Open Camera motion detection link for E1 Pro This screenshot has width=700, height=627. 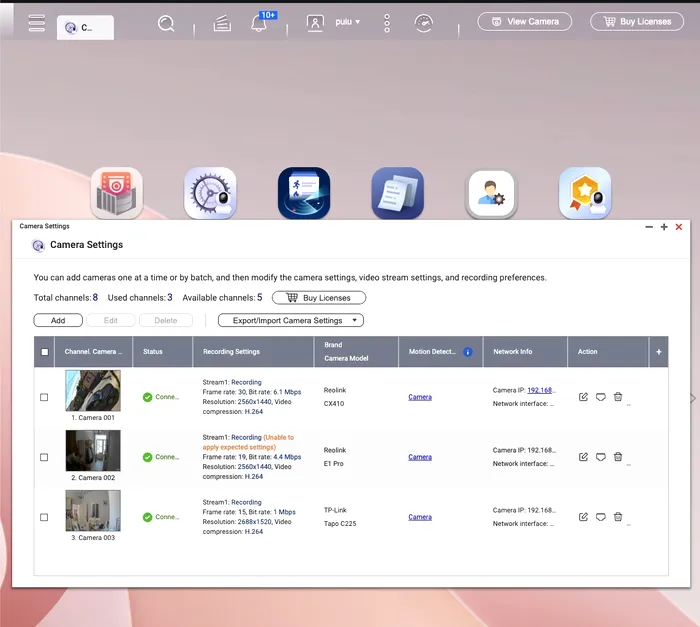click(x=420, y=457)
